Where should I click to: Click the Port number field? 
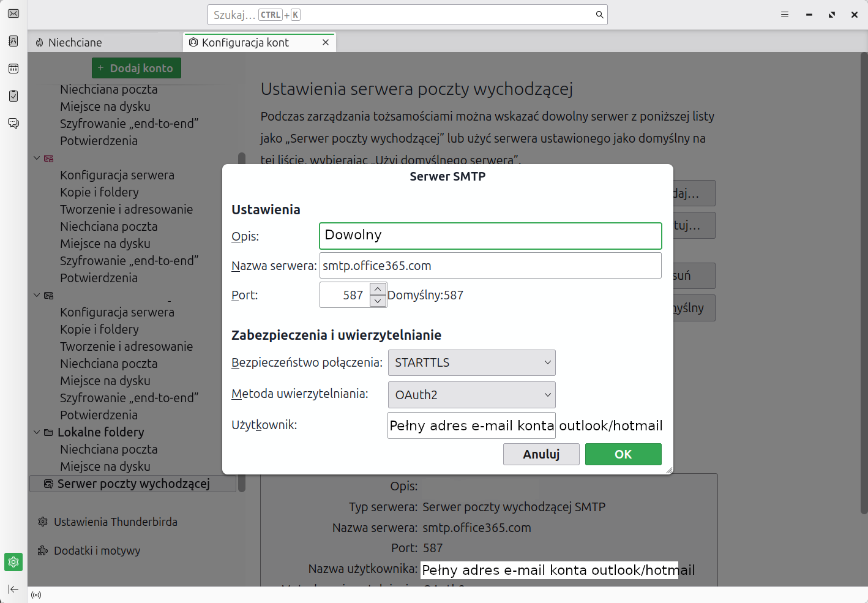[345, 295]
